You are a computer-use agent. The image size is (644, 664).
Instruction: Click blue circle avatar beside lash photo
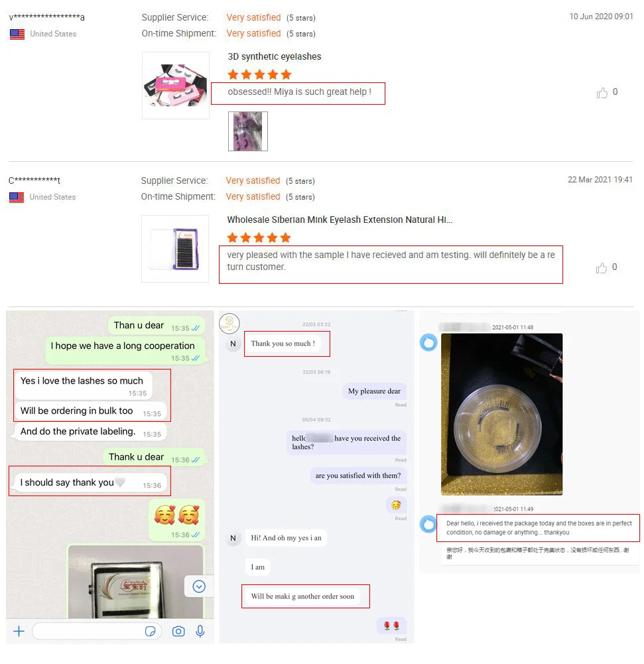pyautogui.click(x=428, y=342)
